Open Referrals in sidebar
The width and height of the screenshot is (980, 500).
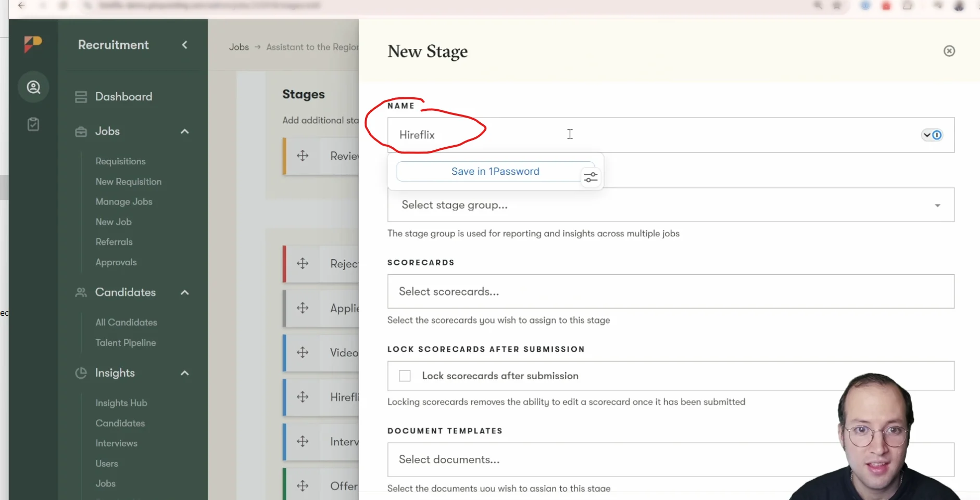(114, 242)
